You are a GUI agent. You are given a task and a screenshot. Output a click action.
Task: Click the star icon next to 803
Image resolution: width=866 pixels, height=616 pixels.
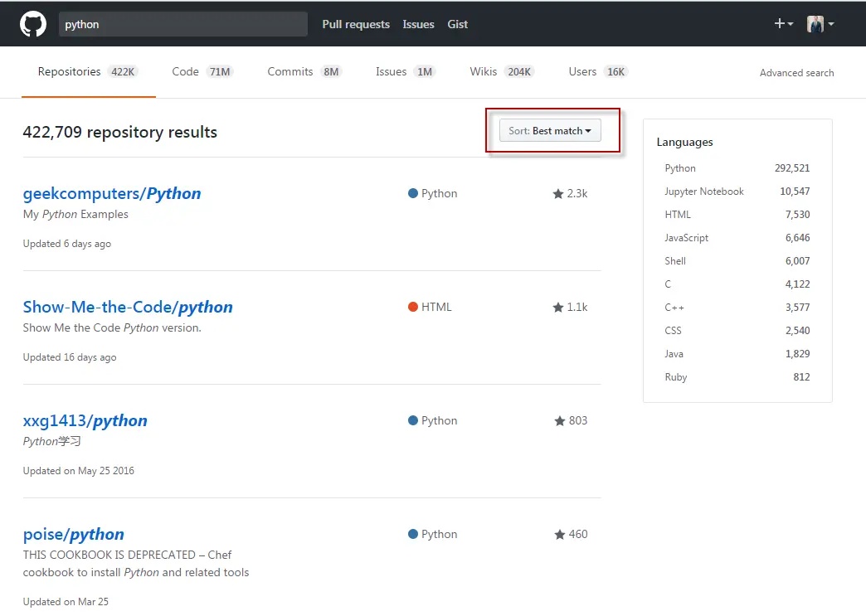coord(559,421)
